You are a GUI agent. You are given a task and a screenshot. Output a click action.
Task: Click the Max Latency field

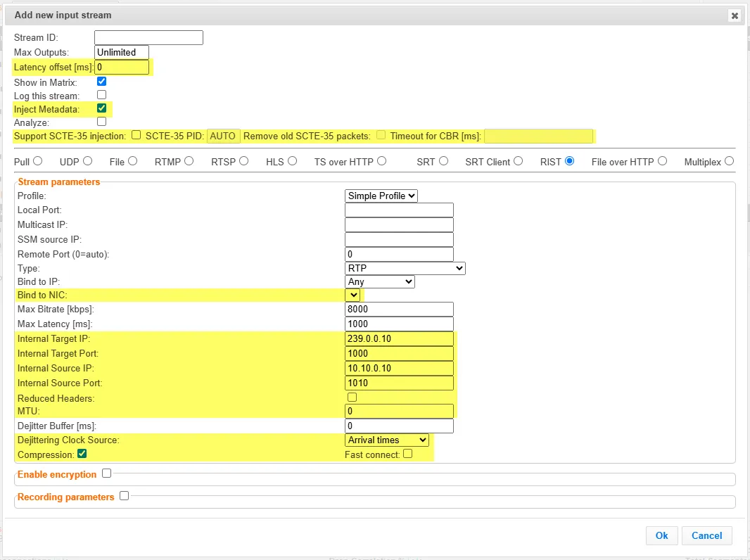399,324
